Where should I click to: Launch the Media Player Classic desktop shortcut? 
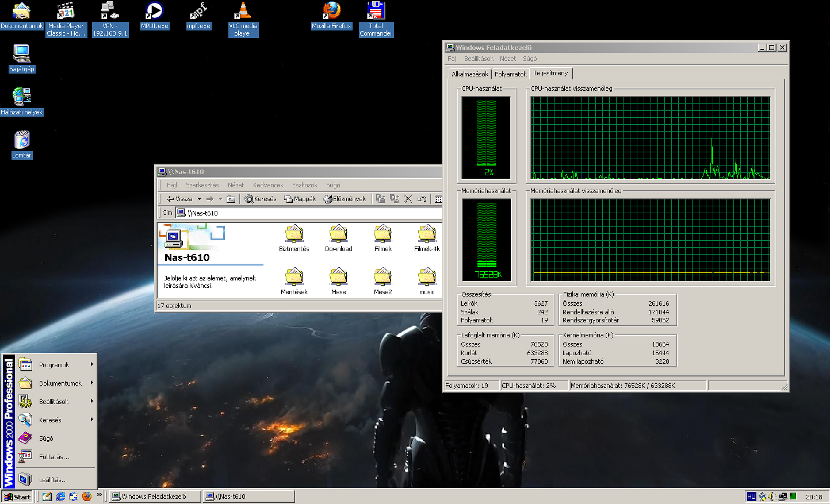[66, 19]
